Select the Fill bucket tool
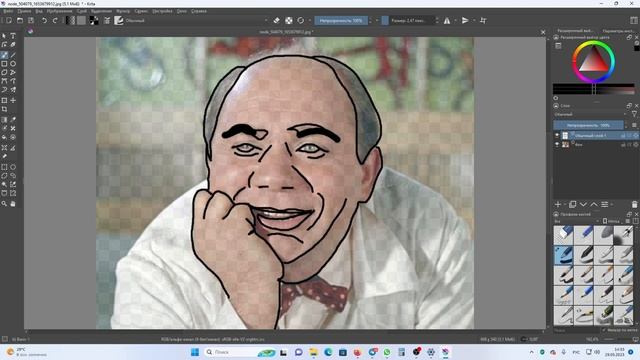Image resolution: width=640 pixels, height=360 pixels. point(4,138)
